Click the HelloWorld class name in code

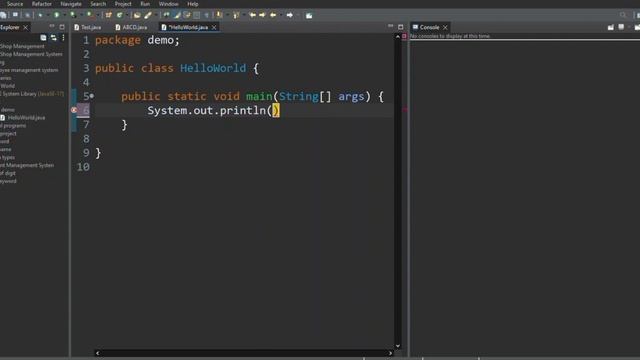tap(213, 68)
